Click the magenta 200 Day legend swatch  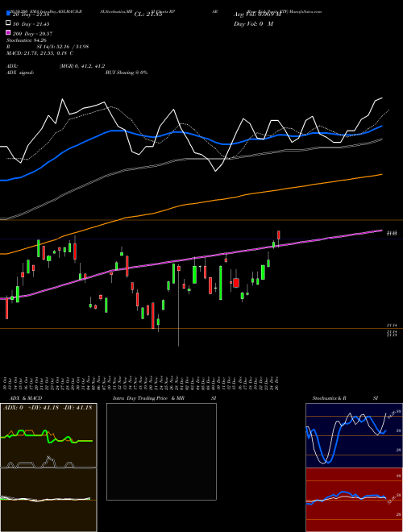[8, 32]
